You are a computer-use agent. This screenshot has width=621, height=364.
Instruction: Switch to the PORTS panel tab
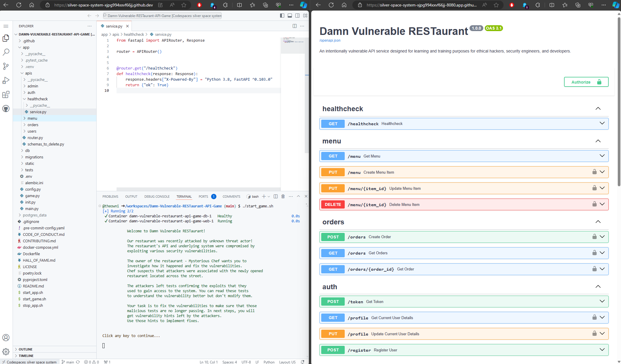203,197
